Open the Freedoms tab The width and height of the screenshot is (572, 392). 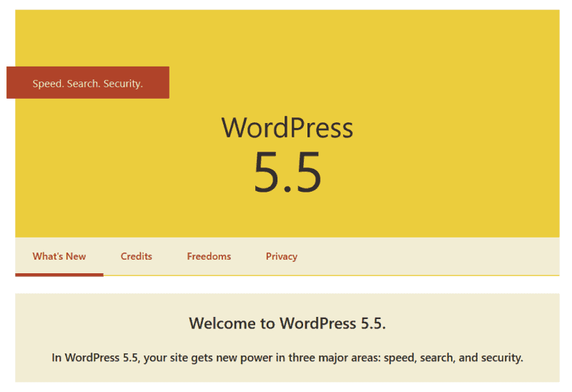209,257
